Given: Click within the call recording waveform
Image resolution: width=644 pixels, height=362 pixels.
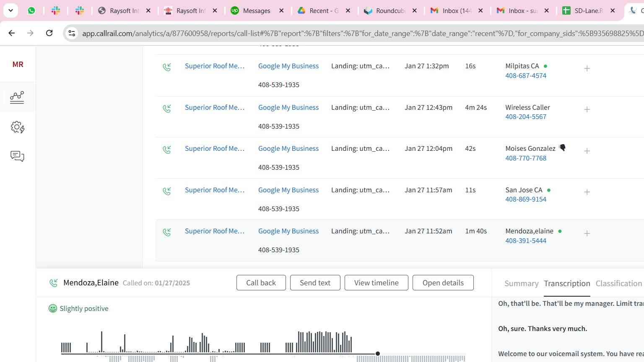Looking at the screenshot, I should tap(263, 346).
